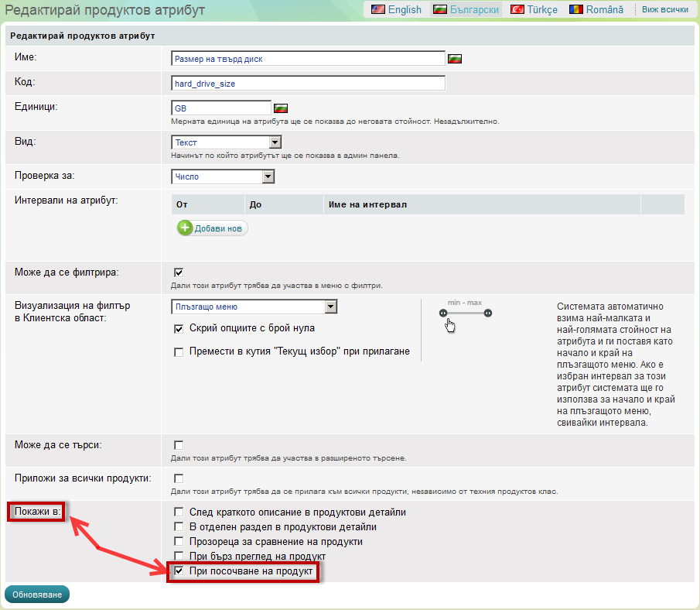
Task: Click the US flag icon in the language bar
Action: (x=378, y=10)
